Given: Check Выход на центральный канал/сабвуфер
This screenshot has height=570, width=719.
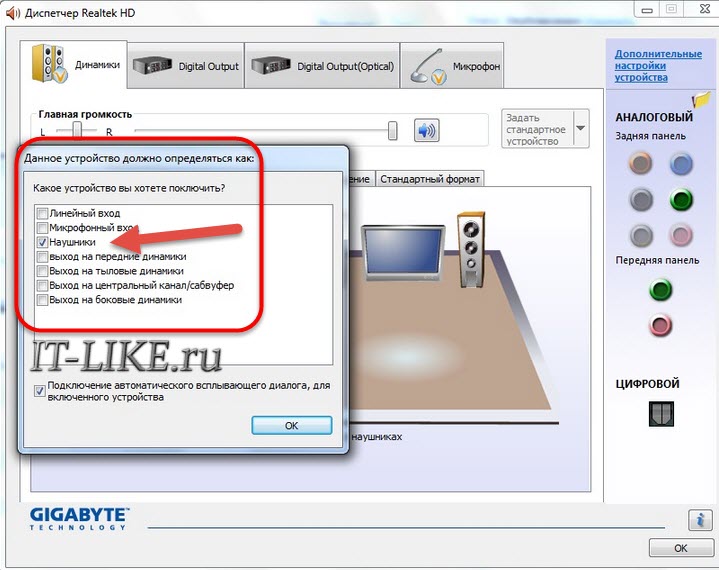Looking at the screenshot, I should tap(42, 286).
